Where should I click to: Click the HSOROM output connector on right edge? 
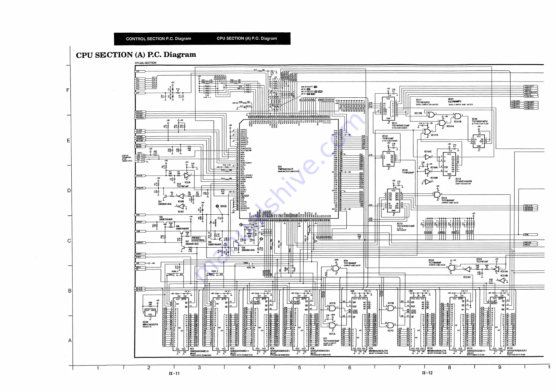[x=531, y=208]
